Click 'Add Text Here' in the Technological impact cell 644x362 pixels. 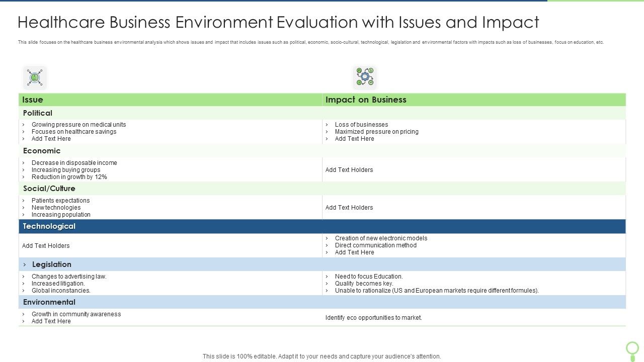tap(355, 252)
